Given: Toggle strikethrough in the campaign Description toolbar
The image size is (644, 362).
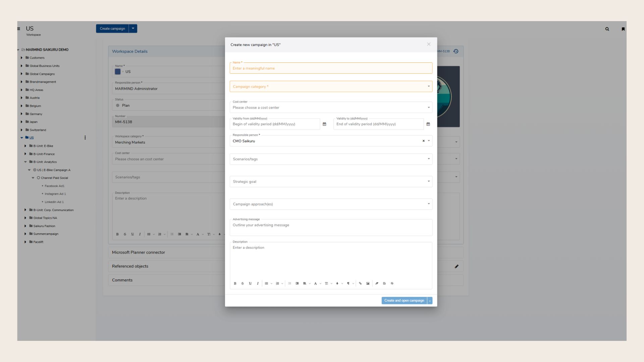Looking at the screenshot, I should click(243, 284).
